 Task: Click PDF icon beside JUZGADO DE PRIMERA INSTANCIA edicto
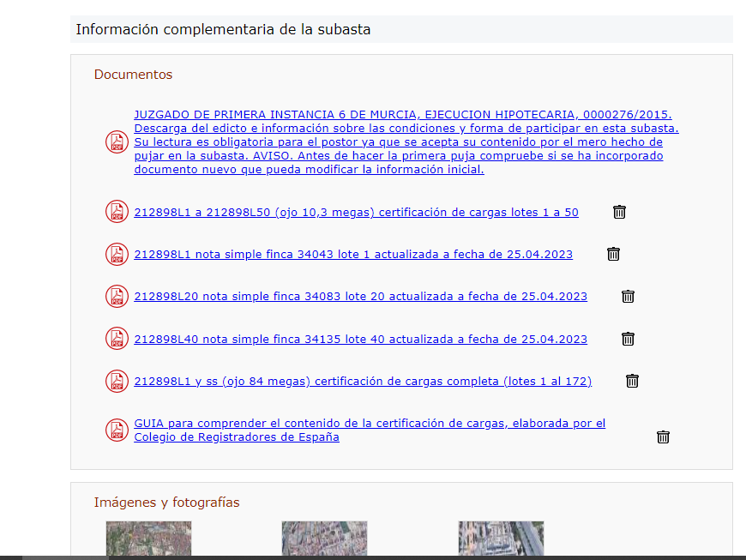[x=117, y=142]
